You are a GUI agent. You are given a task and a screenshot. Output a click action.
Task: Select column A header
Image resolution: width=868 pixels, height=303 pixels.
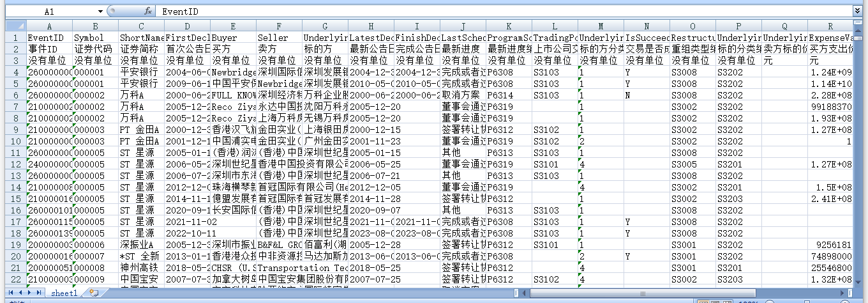[49, 26]
